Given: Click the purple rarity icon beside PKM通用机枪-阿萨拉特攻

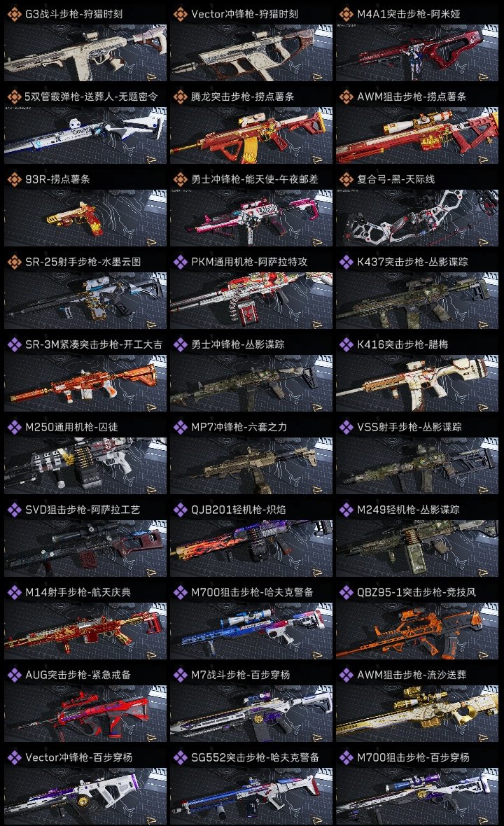Looking at the screenshot, I should coord(180,262).
